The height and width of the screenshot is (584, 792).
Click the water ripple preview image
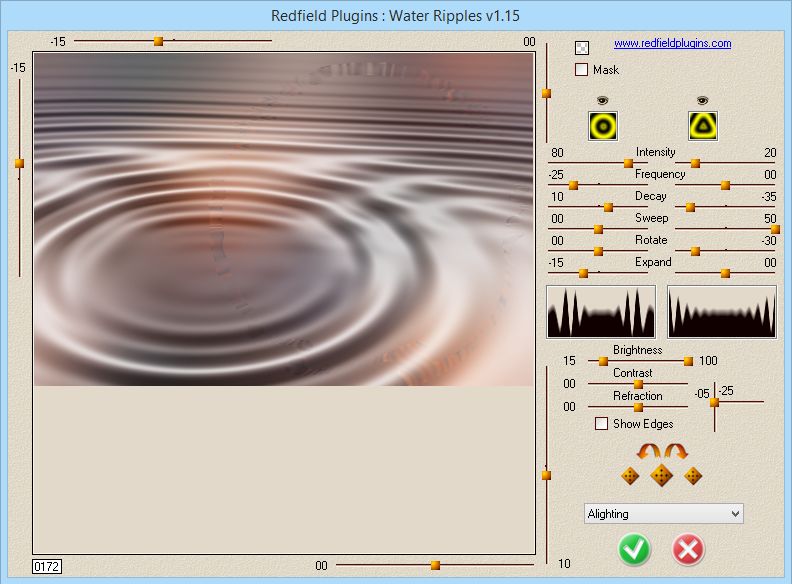(284, 219)
